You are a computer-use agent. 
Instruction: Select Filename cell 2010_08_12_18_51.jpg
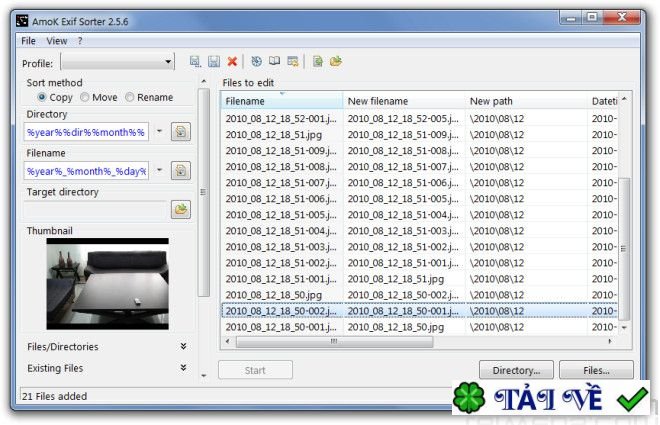tap(274, 135)
